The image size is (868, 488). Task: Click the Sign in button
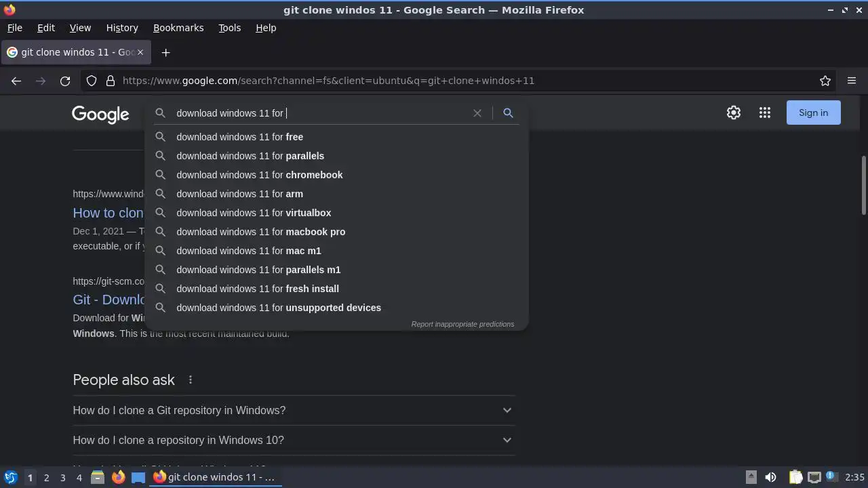(x=814, y=113)
